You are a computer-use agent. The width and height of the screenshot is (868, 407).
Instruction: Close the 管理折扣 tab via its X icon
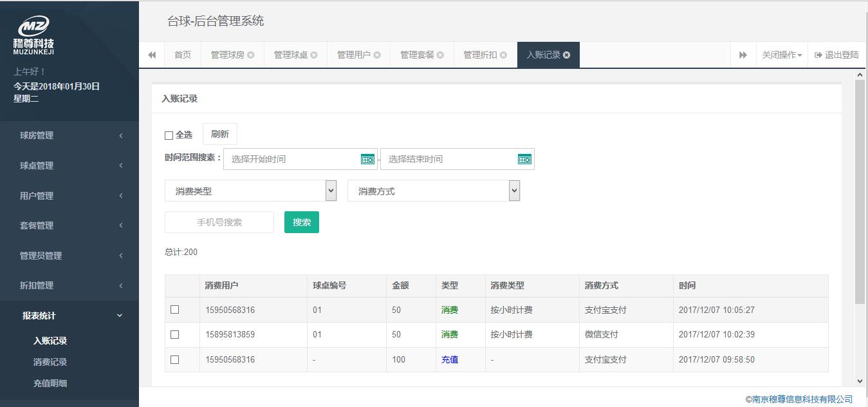pos(503,55)
